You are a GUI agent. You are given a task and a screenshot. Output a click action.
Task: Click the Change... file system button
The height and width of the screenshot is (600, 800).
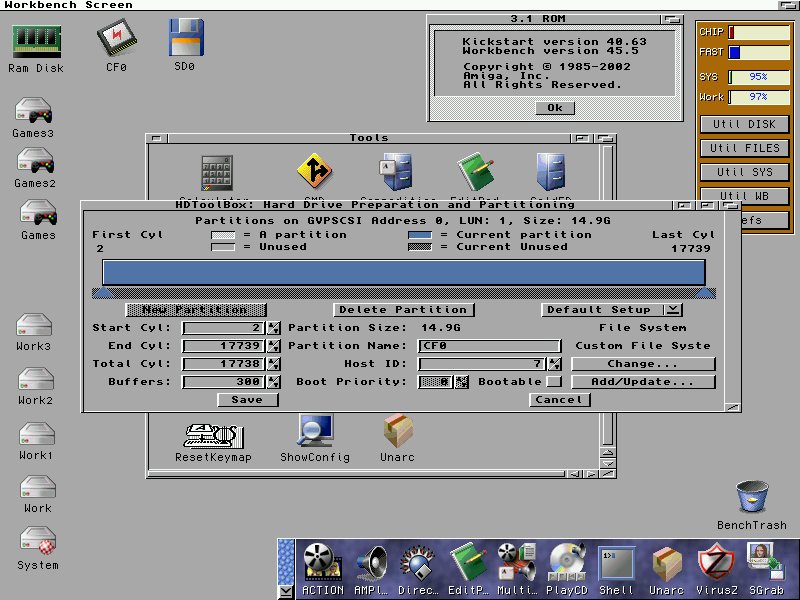coord(643,363)
